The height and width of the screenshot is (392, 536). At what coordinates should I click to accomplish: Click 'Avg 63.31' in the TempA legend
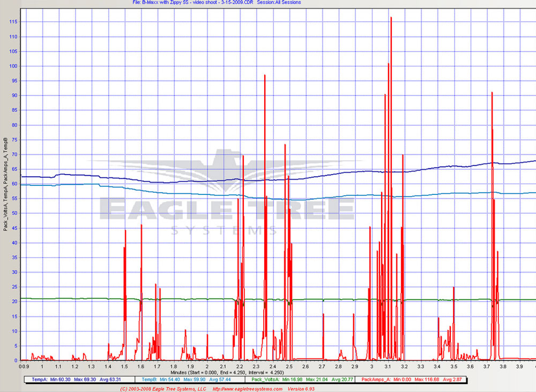[110, 380]
